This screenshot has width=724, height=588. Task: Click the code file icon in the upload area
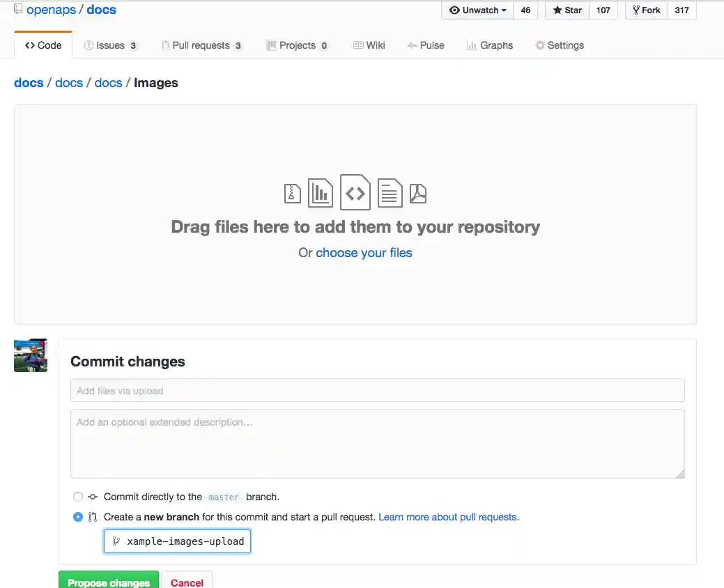point(355,192)
